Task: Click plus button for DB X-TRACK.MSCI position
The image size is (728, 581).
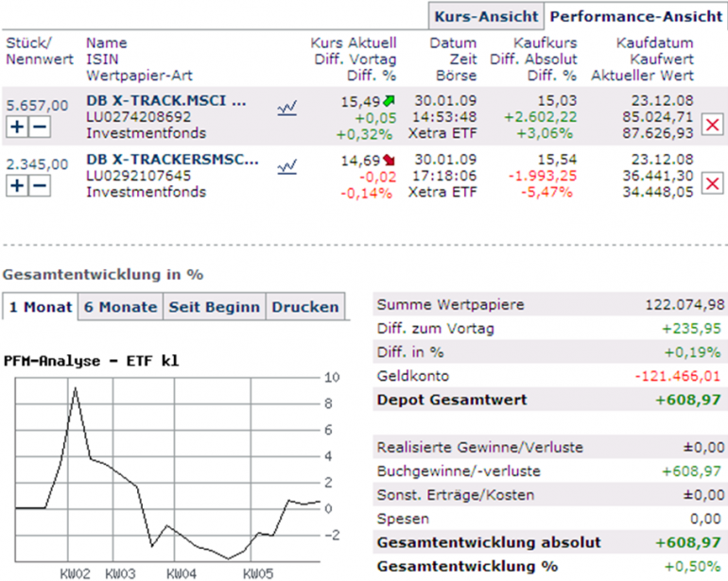Action: (18, 127)
